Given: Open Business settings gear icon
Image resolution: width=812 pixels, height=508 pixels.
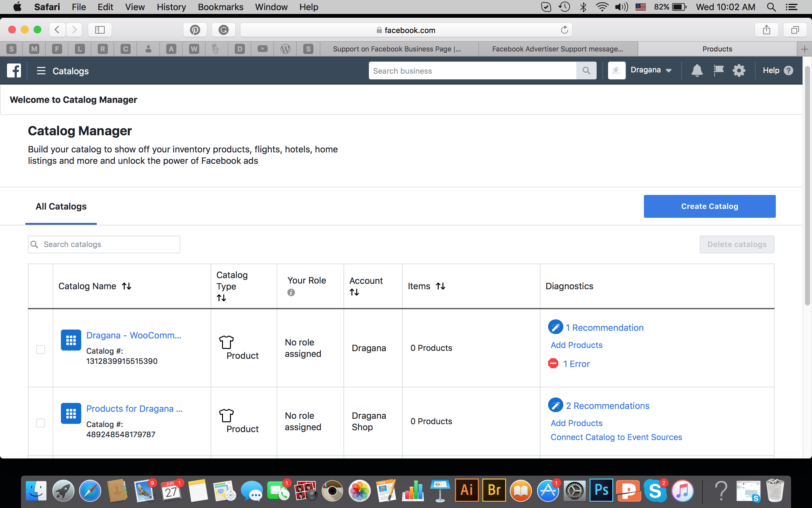Looking at the screenshot, I should coord(739,70).
